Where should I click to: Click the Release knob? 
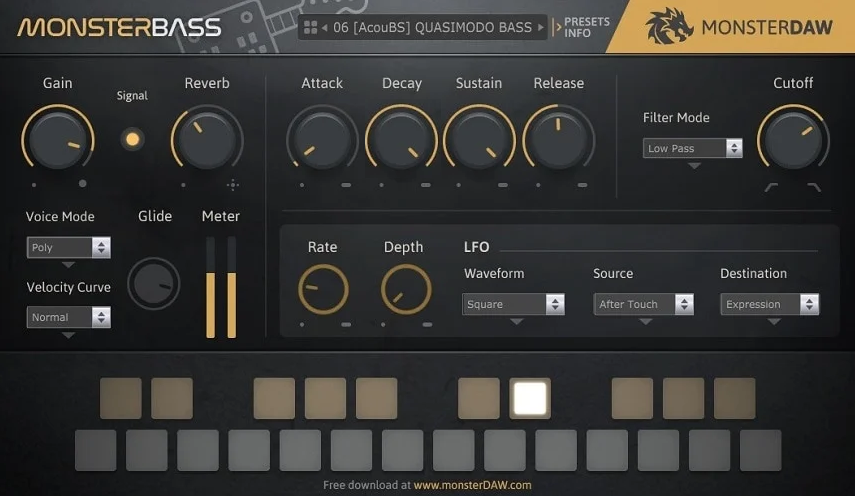(558, 140)
